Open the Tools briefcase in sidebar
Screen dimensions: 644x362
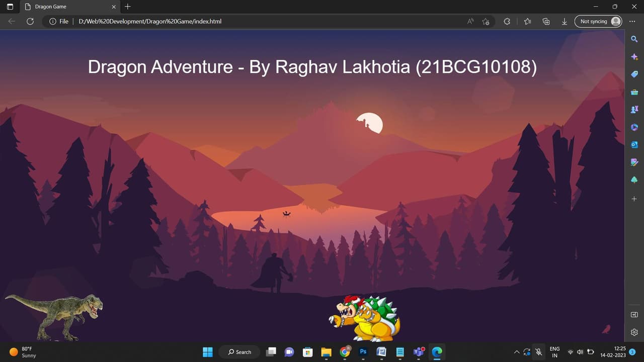click(x=634, y=92)
